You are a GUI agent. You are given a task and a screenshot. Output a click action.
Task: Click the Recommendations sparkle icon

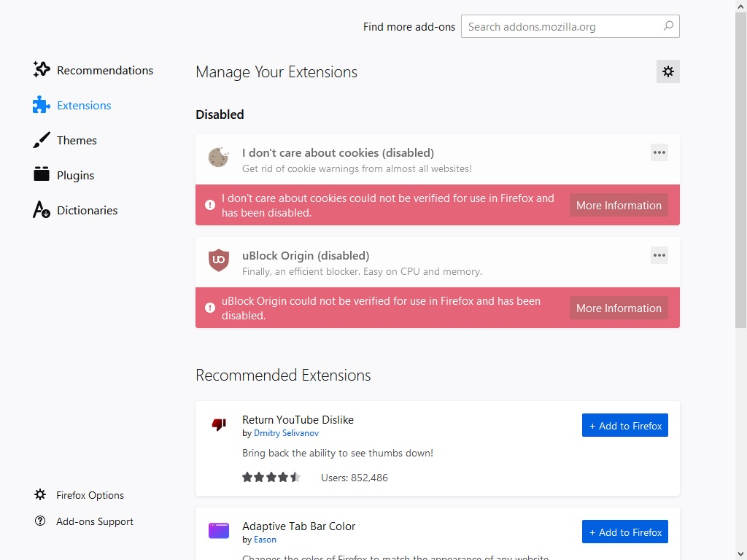pos(42,69)
